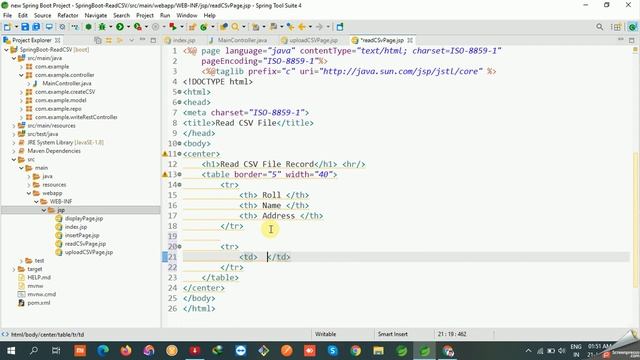This screenshot has width=640, height=360.
Task: Fold the tr block at line 20
Action: (x=180, y=247)
